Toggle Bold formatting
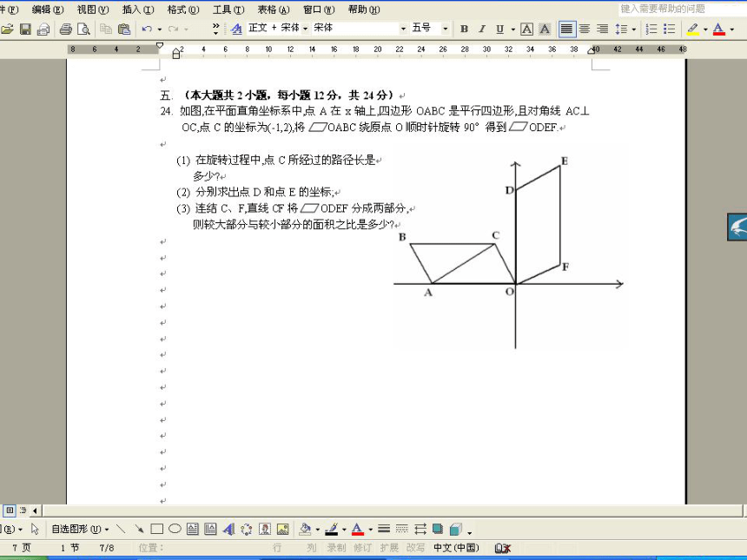Viewport: 747px width, 560px height. coord(464,29)
